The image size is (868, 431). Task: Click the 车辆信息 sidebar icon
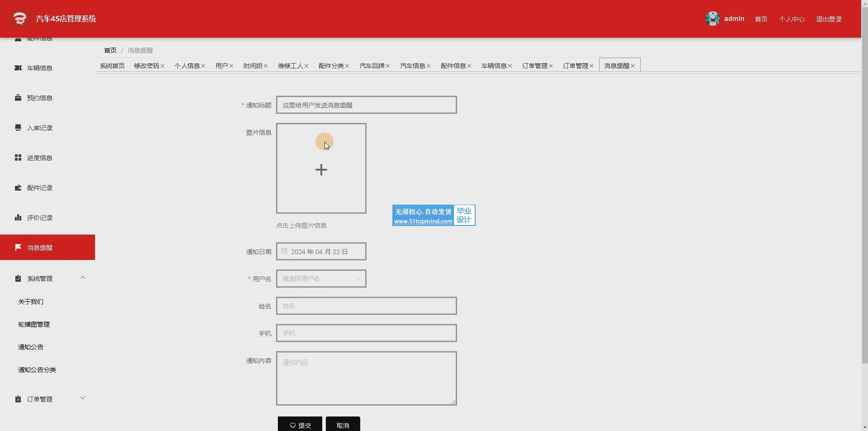click(18, 68)
